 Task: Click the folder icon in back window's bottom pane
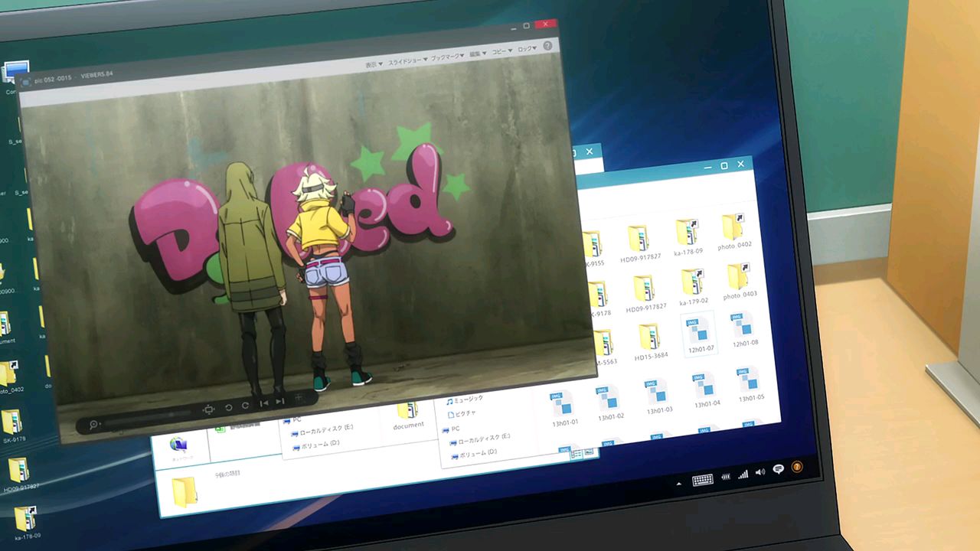coord(185,492)
